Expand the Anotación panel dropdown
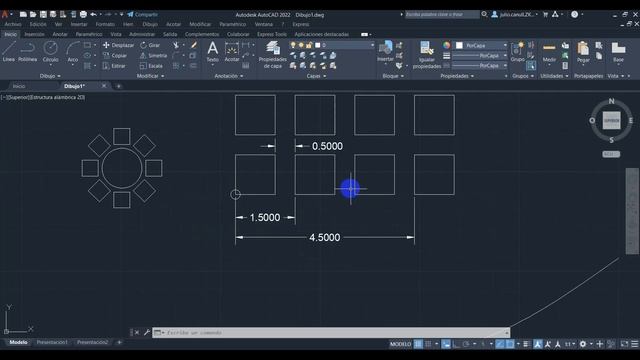The height and width of the screenshot is (360, 640). click(x=229, y=76)
